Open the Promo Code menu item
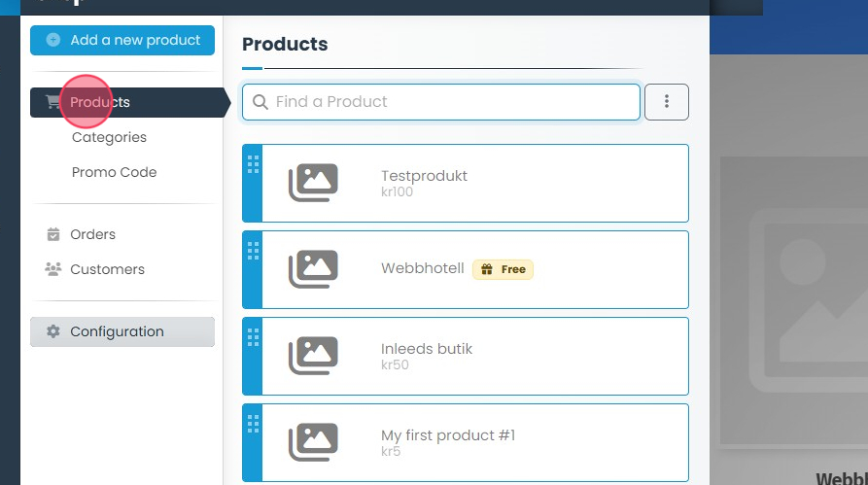Viewport: 868px width, 485px height. pyautogui.click(x=114, y=172)
